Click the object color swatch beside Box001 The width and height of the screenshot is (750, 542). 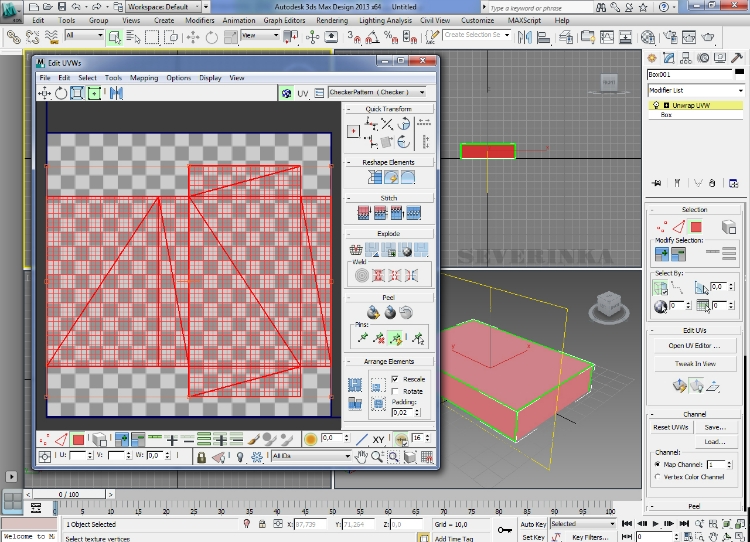coord(739,73)
